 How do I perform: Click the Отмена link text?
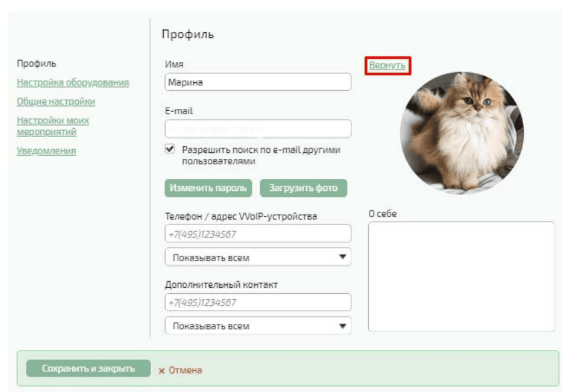click(x=185, y=371)
